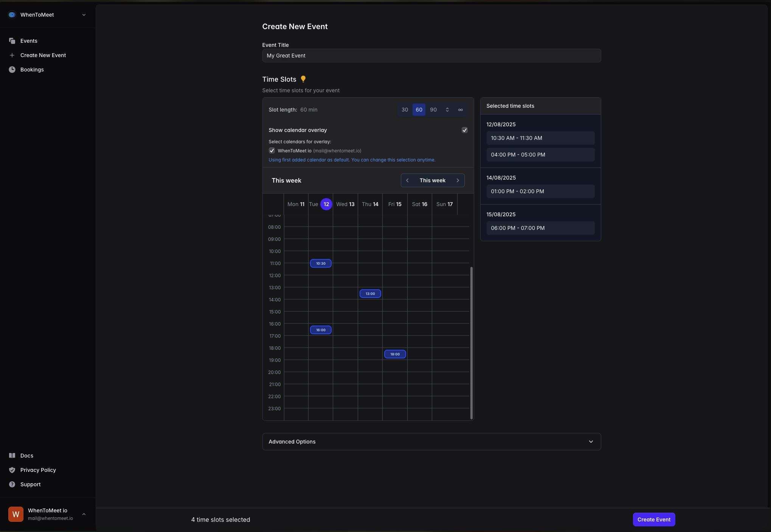The height and width of the screenshot is (532, 771).
Task: Click the plus icon for Create New Event
Action: pos(12,55)
